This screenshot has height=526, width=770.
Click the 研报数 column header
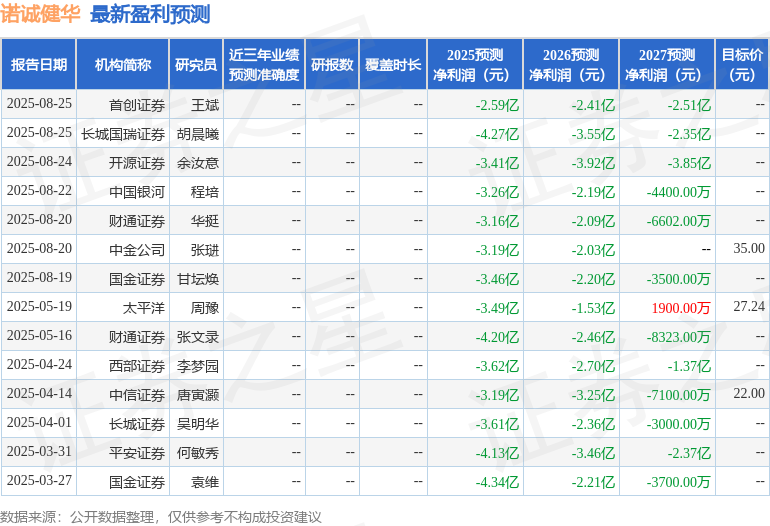coord(332,64)
